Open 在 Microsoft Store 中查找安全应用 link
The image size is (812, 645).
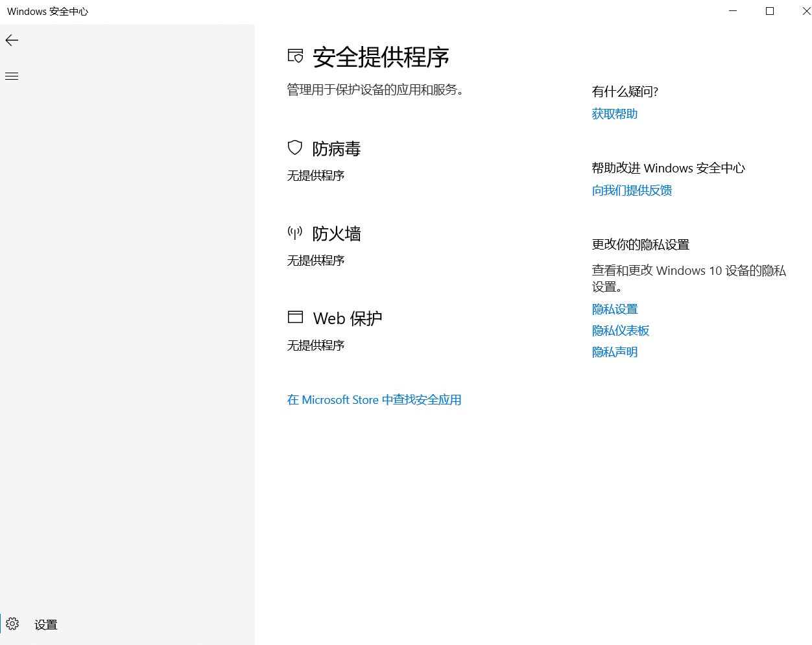pos(374,400)
